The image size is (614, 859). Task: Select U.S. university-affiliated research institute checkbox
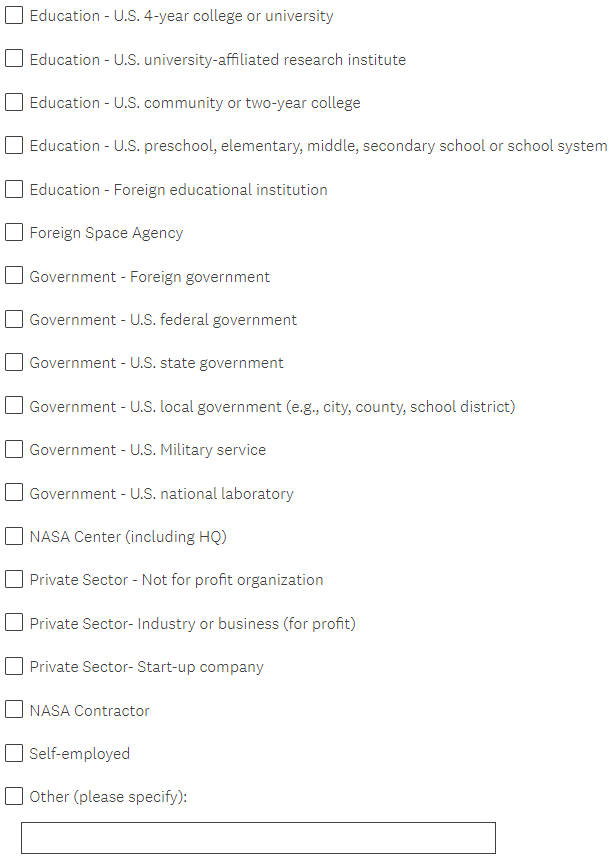(x=14, y=59)
